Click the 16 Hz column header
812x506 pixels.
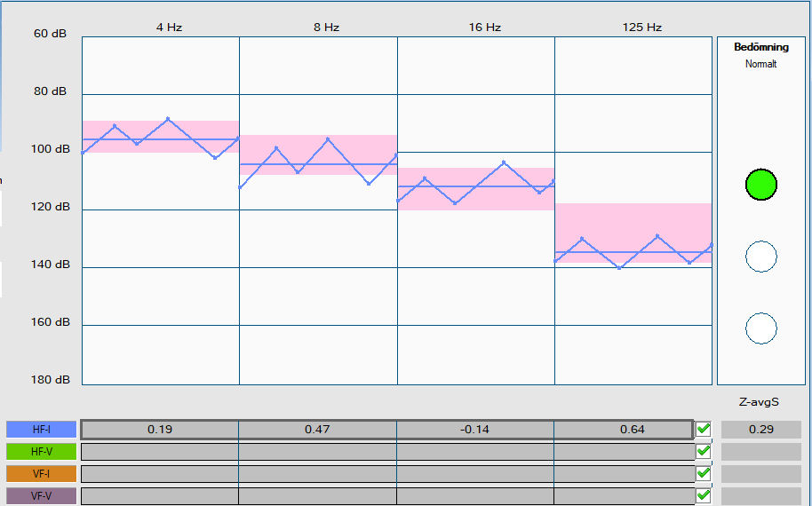(484, 28)
